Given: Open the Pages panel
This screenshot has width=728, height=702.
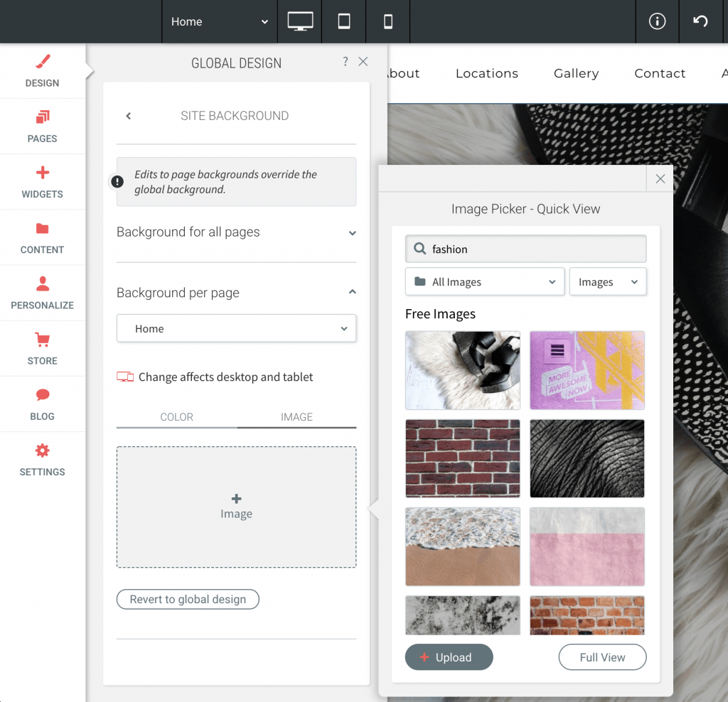Looking at the screenshot, I should (42, 126).
